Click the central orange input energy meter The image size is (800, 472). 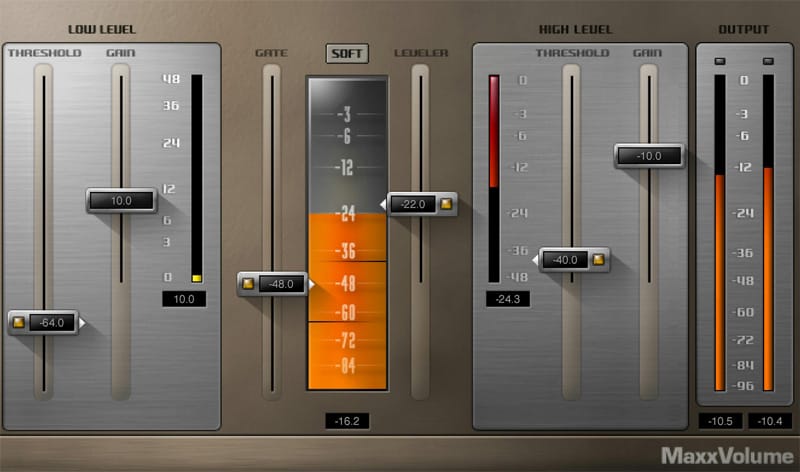coord(347,233)
